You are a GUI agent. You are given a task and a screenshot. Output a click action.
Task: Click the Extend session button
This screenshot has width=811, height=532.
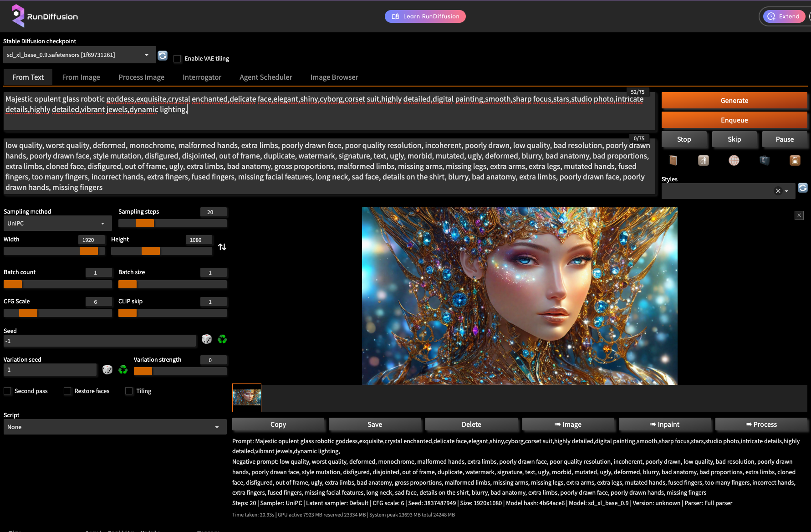[784, 16]
